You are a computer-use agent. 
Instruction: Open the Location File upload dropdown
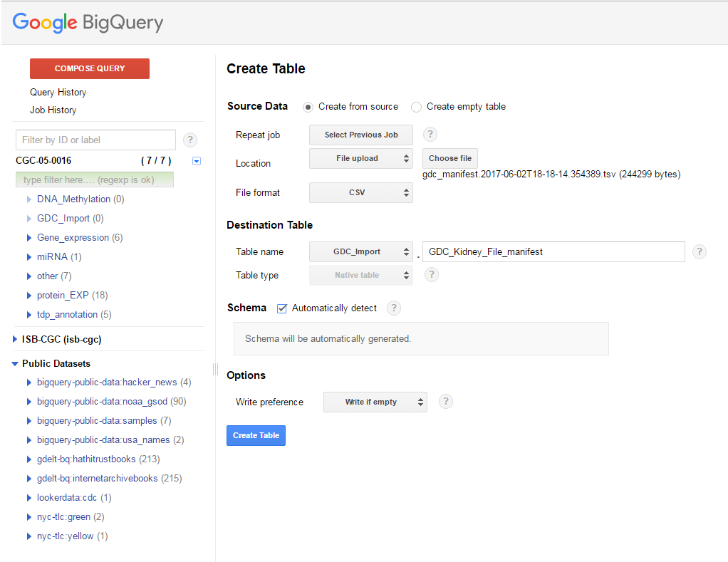pos(360,159)
